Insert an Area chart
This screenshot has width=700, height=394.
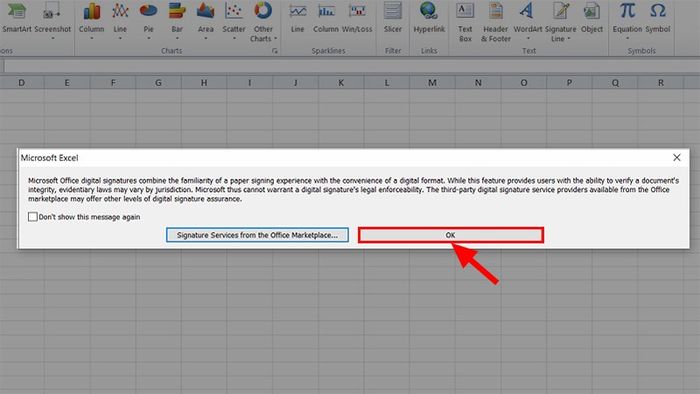205,18
